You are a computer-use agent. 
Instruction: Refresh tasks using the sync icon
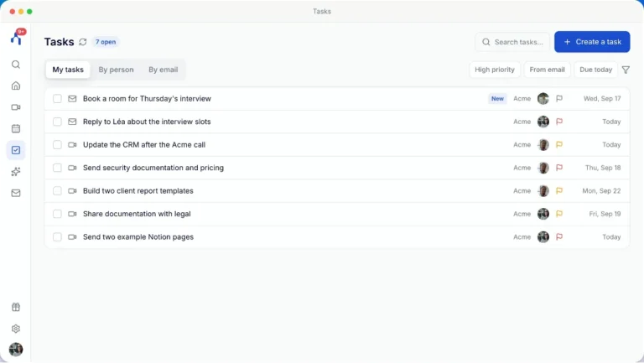[82, 42]
